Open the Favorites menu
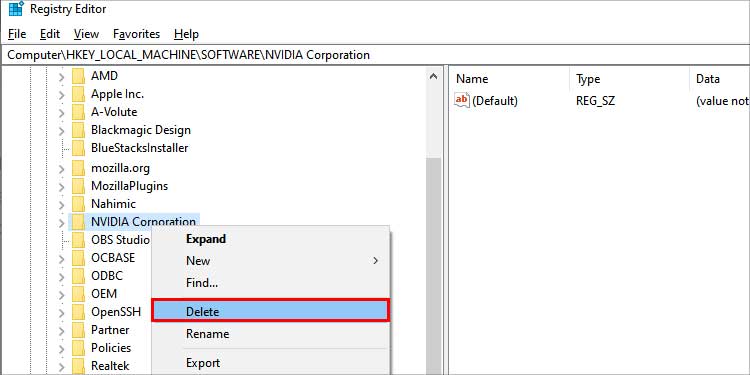The image size is (750, 375). [x=136, y=34]
